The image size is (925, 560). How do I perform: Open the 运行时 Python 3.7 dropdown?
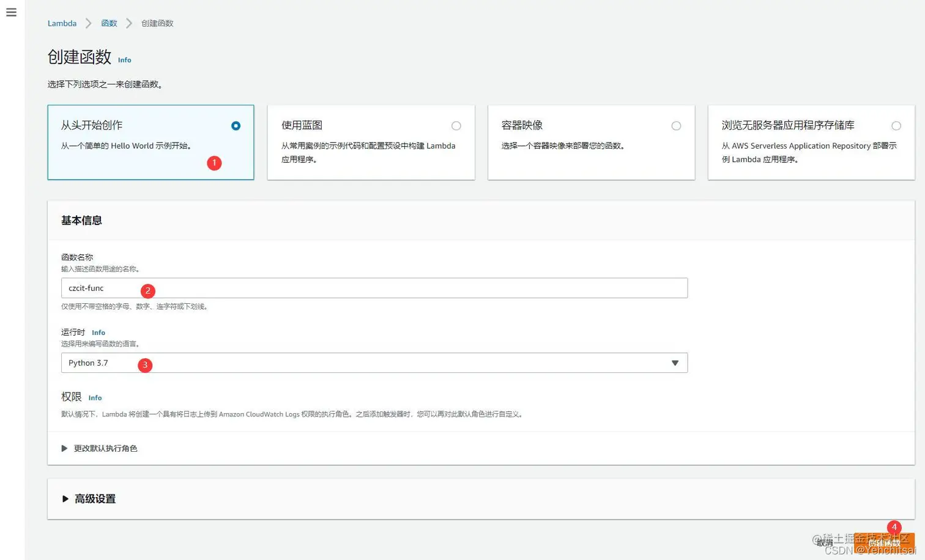pyautogui.click(x=374, y=363)
